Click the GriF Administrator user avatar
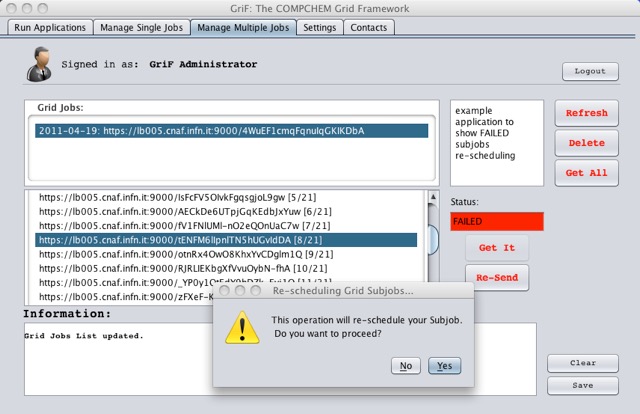Screen dimensions: 640x414 [39, 64]
